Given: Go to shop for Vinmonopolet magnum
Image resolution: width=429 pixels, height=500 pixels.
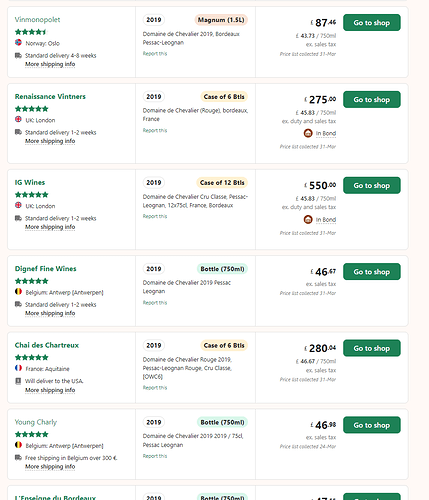Looking at the screenshot, I should (372, 23).
